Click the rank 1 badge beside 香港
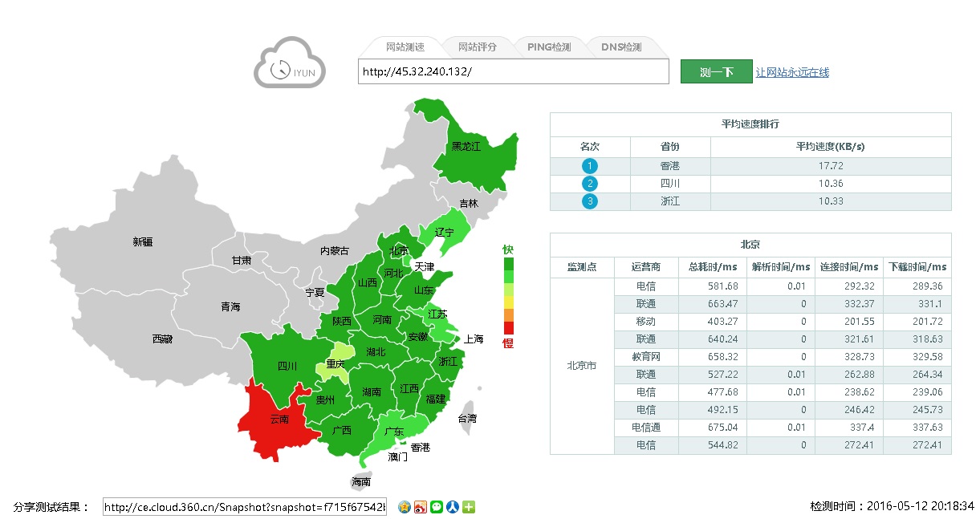 [x=590, y=166]
